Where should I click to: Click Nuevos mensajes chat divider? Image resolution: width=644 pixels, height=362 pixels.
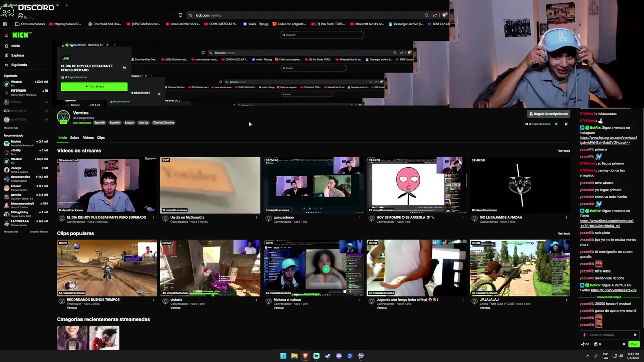[609, 297]
